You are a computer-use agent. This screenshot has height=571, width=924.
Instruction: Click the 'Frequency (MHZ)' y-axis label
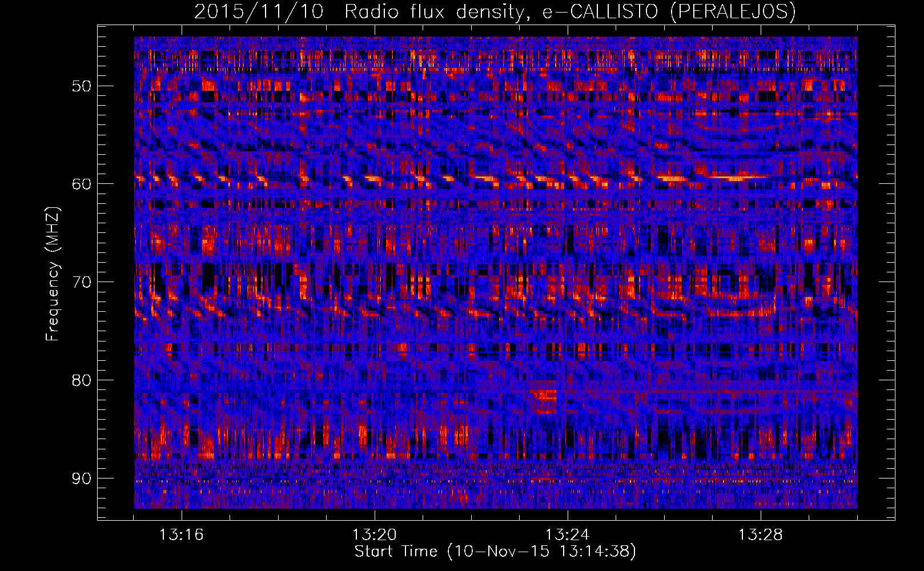[x=53, y=274]
